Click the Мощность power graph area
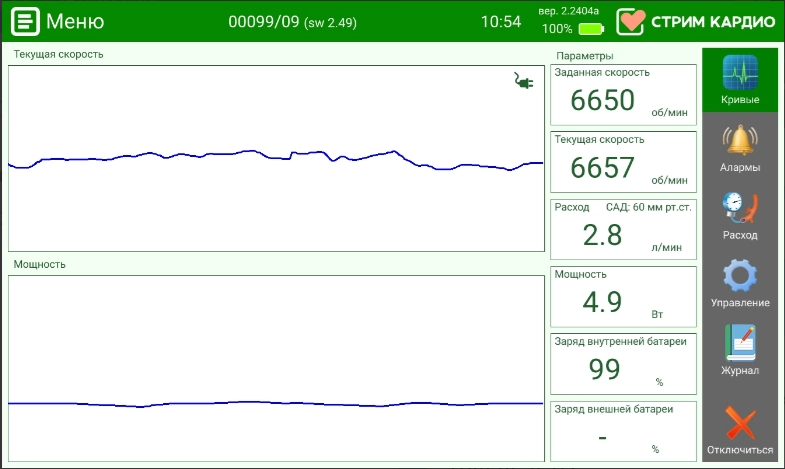Image resolution: width=785 pixels, height=469 pixels. click(275, 368)
